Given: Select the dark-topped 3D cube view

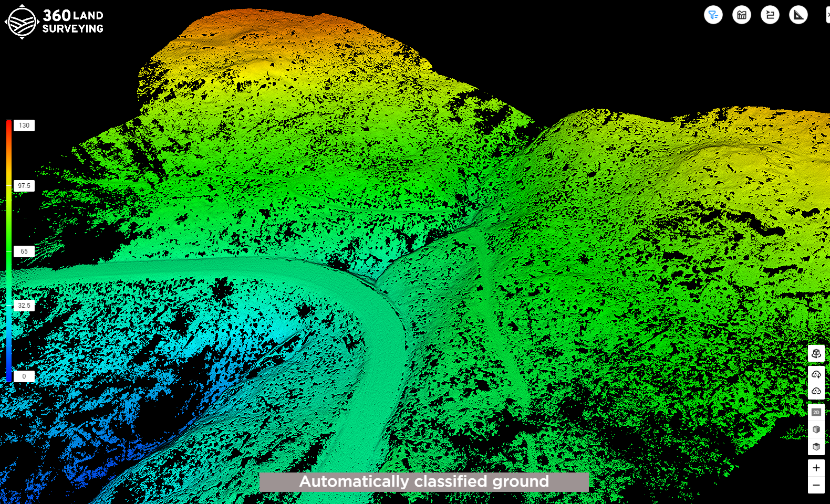Looking at the screenshot, I should click(x=816, y=447).
